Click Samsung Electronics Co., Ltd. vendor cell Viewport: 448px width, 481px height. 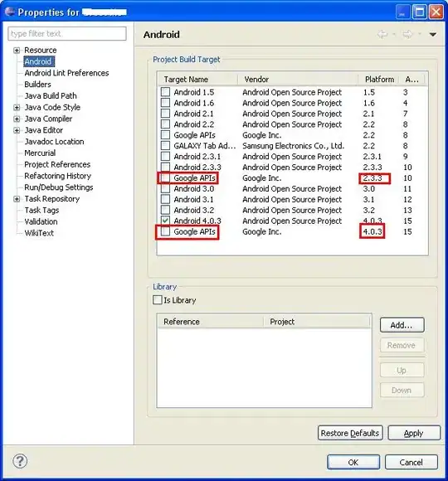coord(293,146)
